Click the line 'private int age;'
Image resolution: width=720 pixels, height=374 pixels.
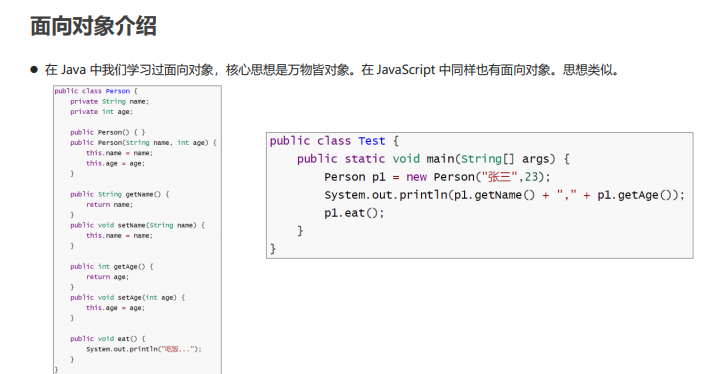click(101, 112)
